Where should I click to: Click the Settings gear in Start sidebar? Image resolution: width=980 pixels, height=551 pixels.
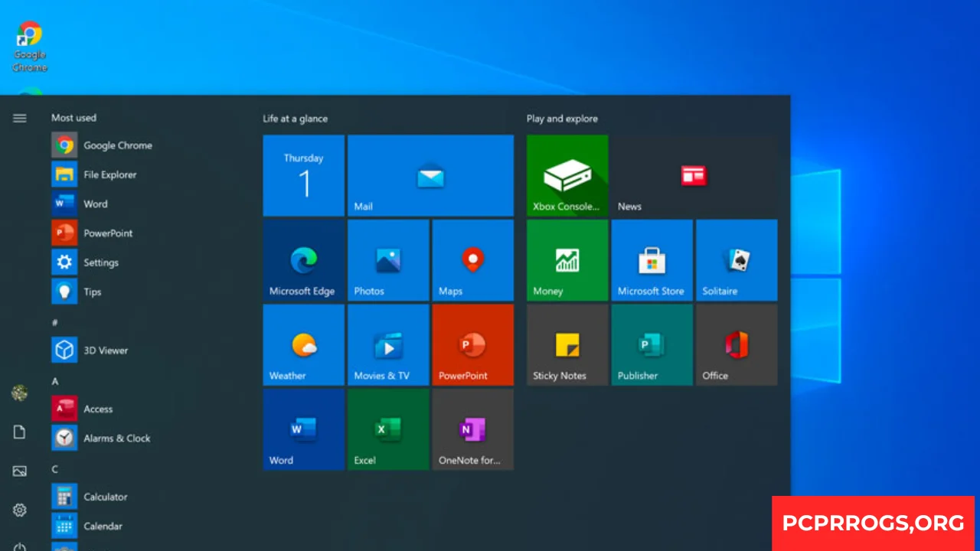(20, 510)
